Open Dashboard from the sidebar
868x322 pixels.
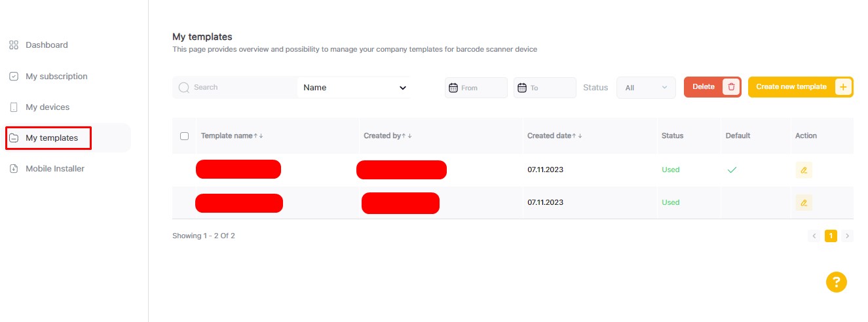[47, 45]
